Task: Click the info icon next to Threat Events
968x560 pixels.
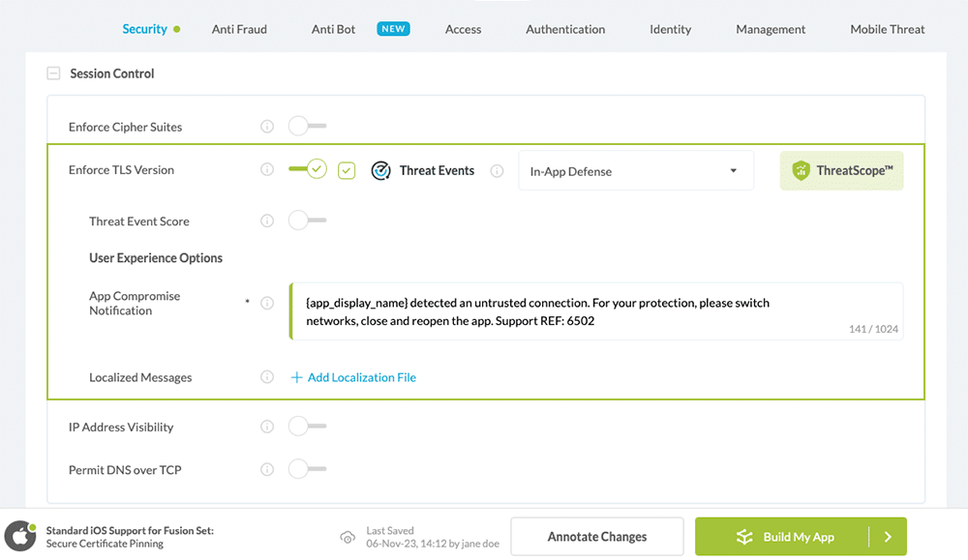Action: [497, 170]
